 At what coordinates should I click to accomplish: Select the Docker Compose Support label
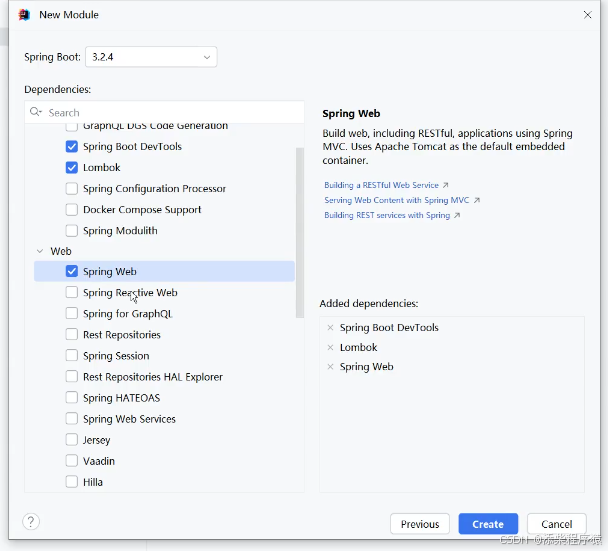pos(142,210)
